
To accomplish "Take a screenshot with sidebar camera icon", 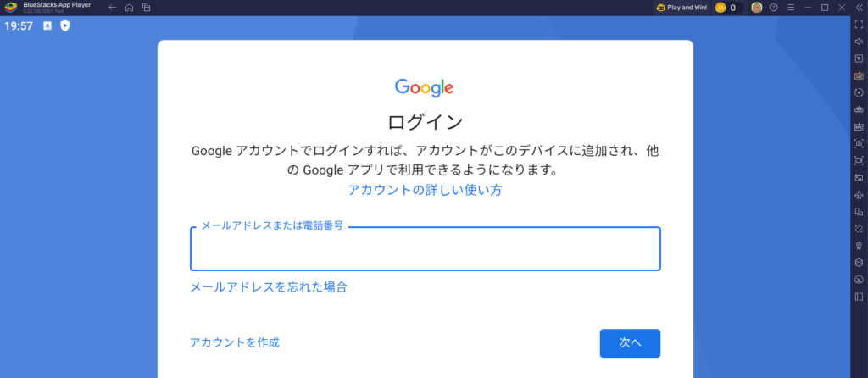I will 859,143.
